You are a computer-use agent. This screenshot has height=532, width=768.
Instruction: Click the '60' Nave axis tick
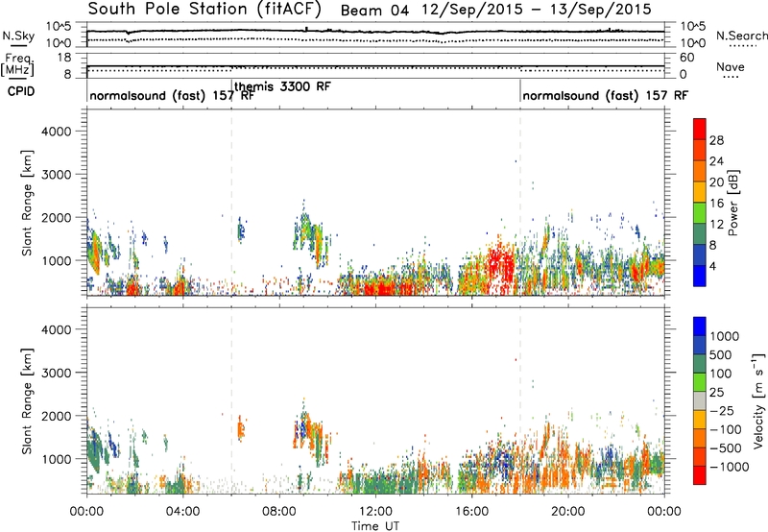(x=686, y=58)
